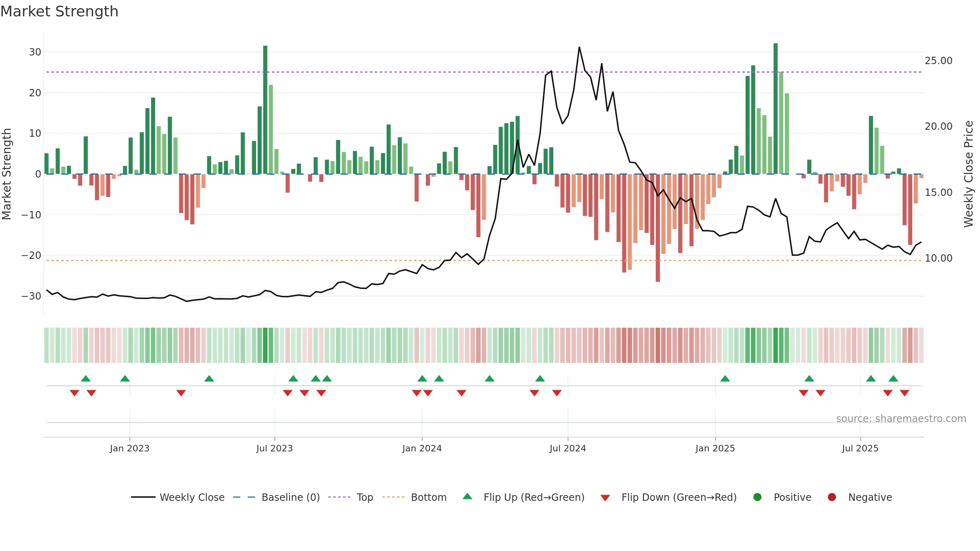980x551 pixels.
Task: Toggle the Baseline (0) legend entry
Action: (276, 497)
